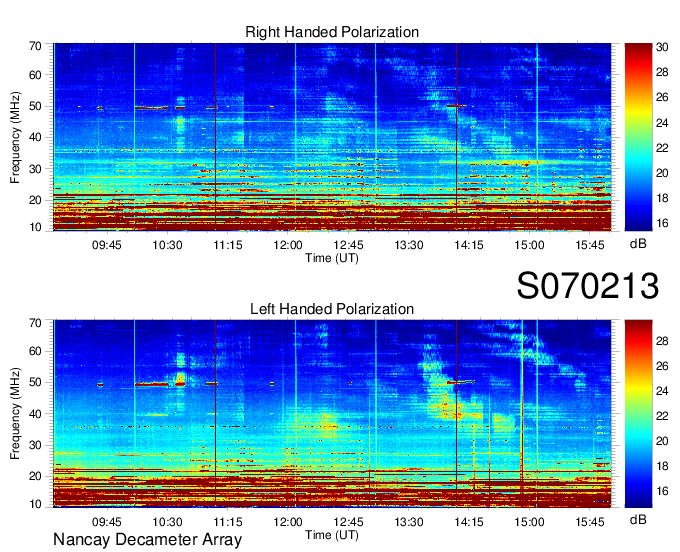Click 70 MHz frequency tick on Left Handed plot
Screen dimensions: 680x552
tap(35, 323)
